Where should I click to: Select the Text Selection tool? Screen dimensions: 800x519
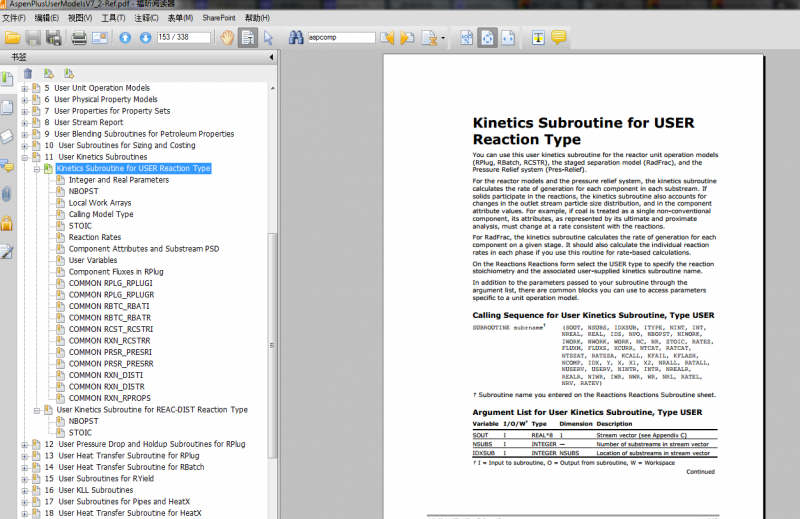click(x=248, y=38)
